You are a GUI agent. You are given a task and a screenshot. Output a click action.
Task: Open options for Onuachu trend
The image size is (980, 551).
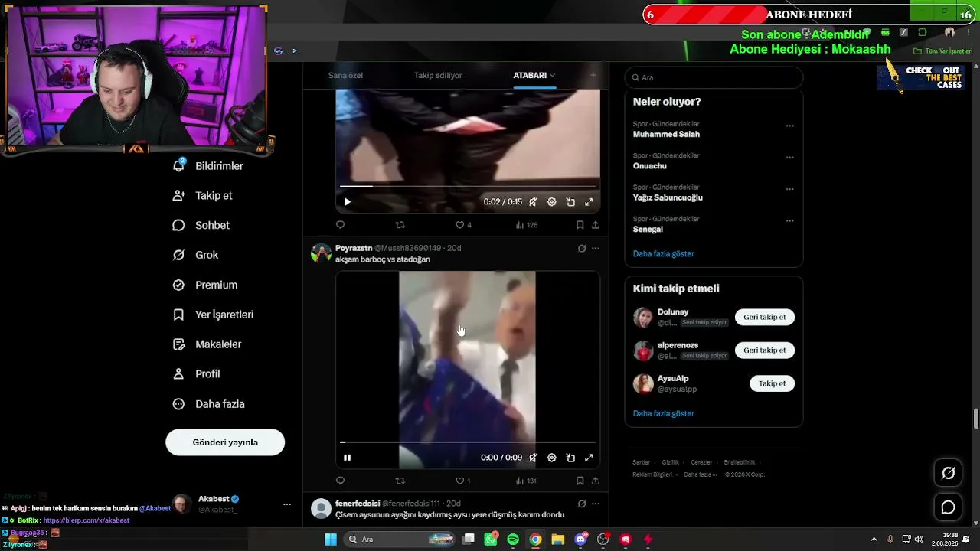(x=789, y=158)
